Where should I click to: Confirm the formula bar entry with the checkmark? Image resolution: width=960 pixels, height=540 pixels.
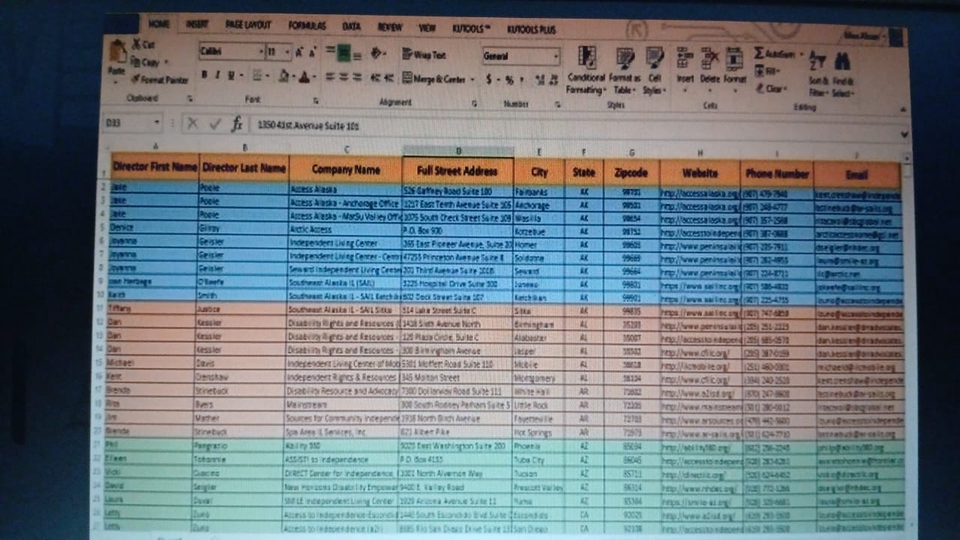pos(215,124)
